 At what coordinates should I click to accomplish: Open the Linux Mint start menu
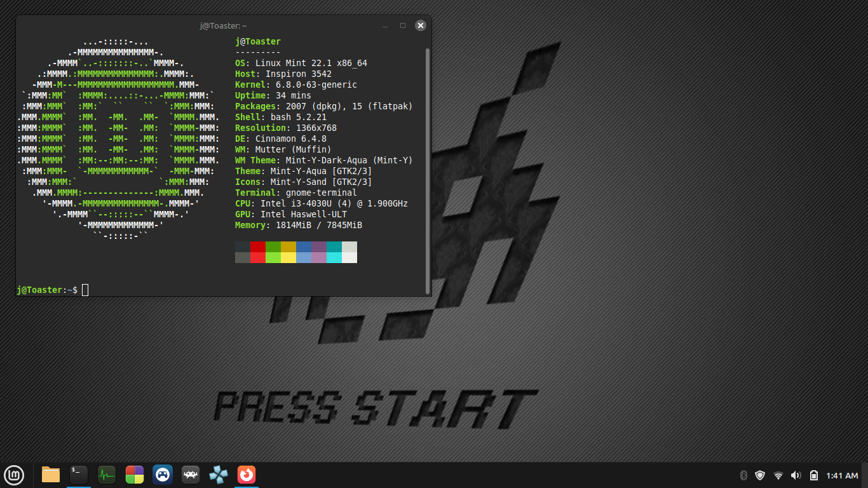pyautogui.click(x=14, y=475)
